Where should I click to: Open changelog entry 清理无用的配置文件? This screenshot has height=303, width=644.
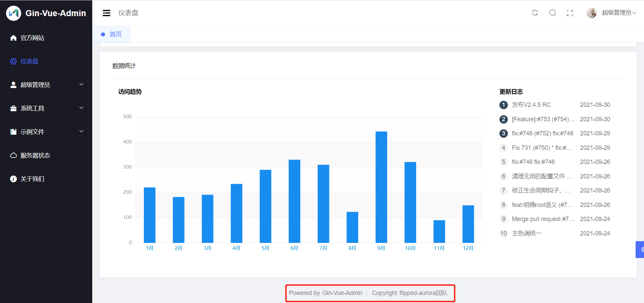coord(542,176)
